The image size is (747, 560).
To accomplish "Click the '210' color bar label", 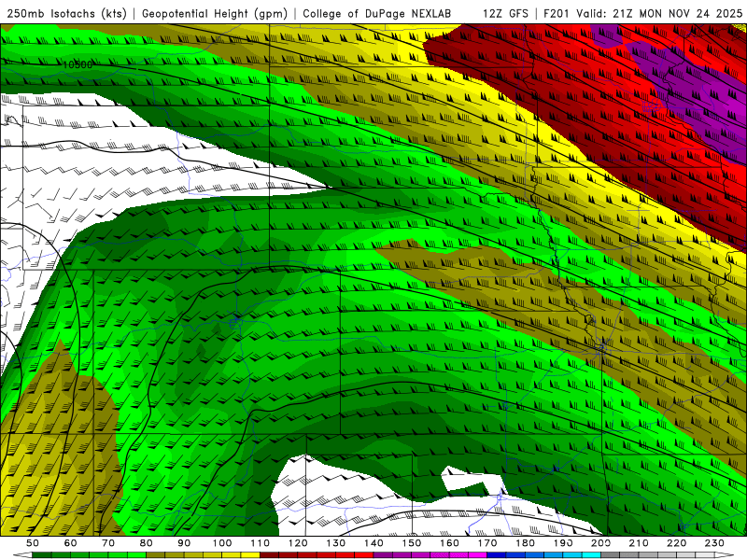I will coord(639,543).
